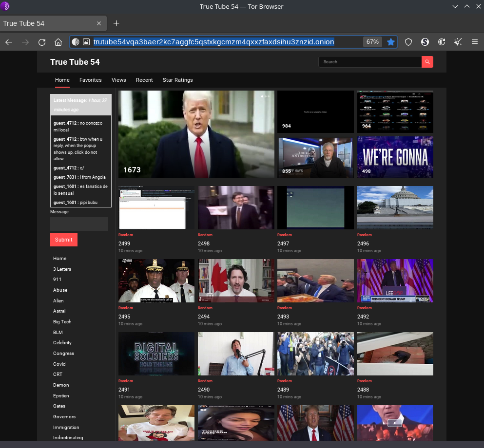Click the blue bookmark star

pos(391,42)
